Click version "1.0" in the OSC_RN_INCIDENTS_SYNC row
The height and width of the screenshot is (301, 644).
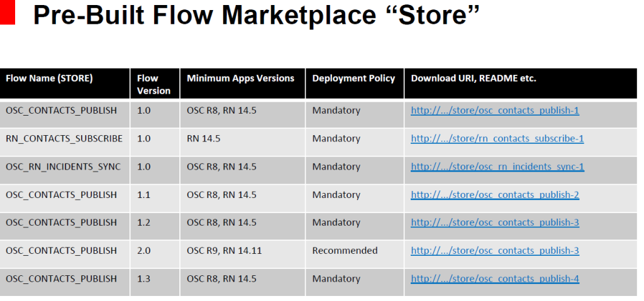[x=143, y=167]
